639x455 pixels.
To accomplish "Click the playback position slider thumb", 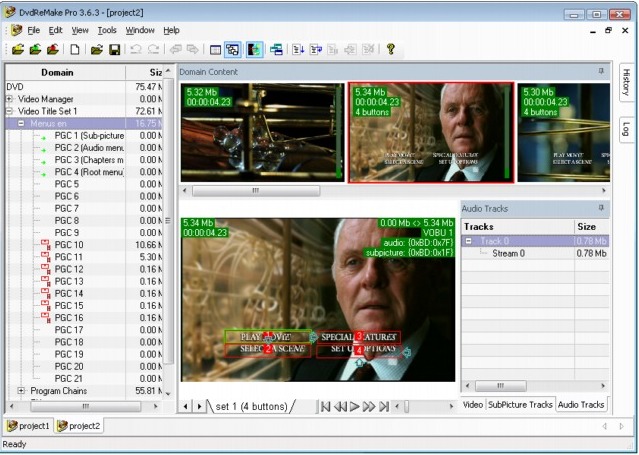I will click(406, 406).
